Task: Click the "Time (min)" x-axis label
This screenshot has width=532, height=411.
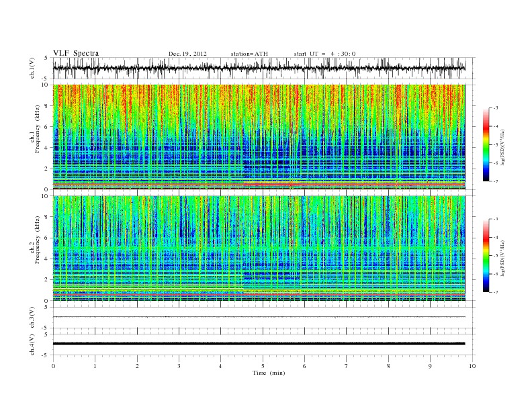Action: pos(269,373)
